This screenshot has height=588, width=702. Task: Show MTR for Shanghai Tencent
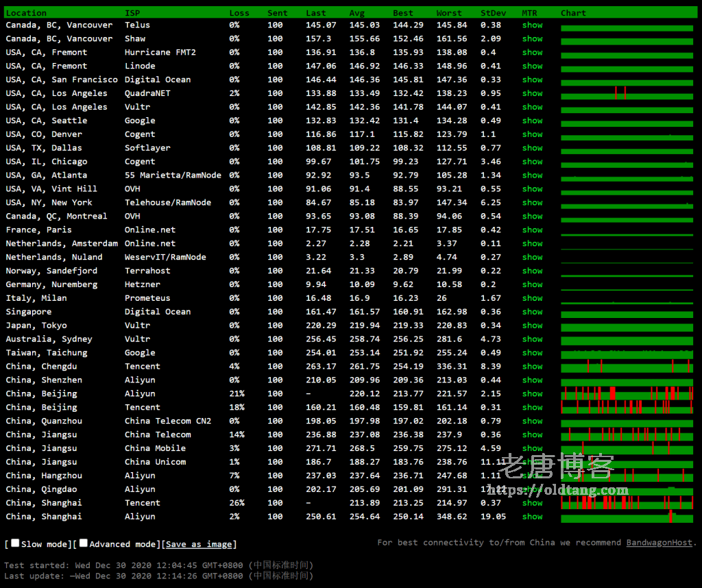click(x=532, y=502)
